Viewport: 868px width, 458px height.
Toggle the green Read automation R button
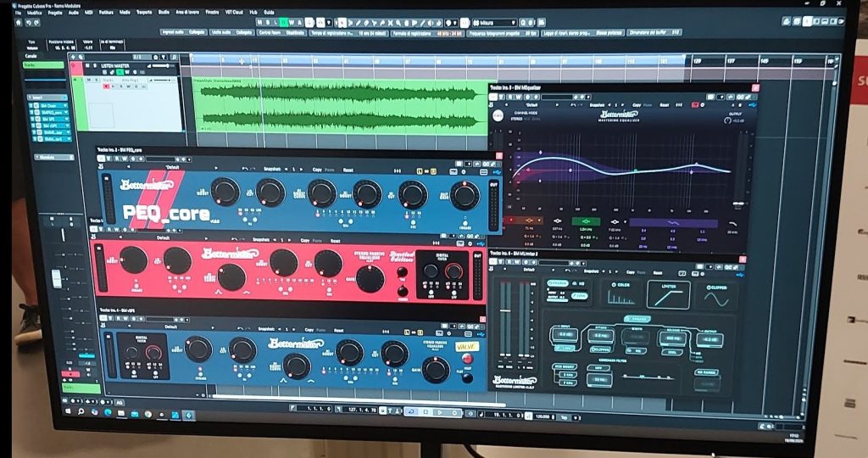coord(283,22)
